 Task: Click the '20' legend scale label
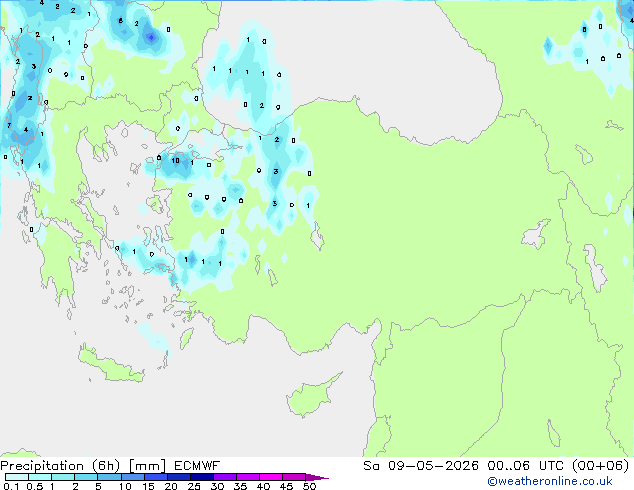point(171,486)
